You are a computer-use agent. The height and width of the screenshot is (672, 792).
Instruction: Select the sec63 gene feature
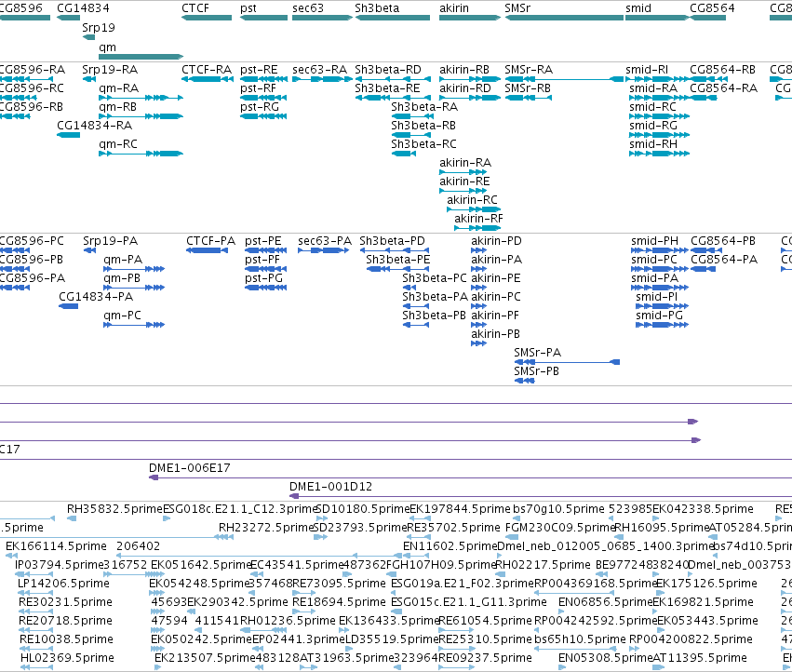click(322, 18)
